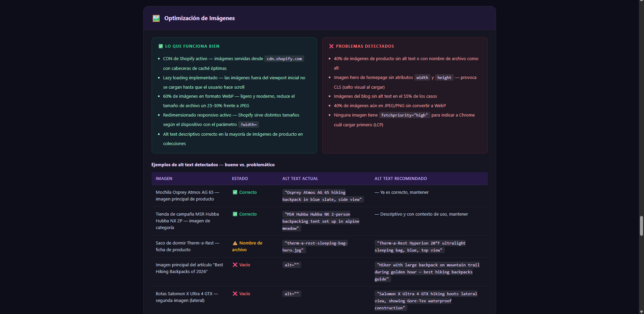
Task: Click the Ejemplos de alt text detectados subtitle
Action: click(213, 165)
